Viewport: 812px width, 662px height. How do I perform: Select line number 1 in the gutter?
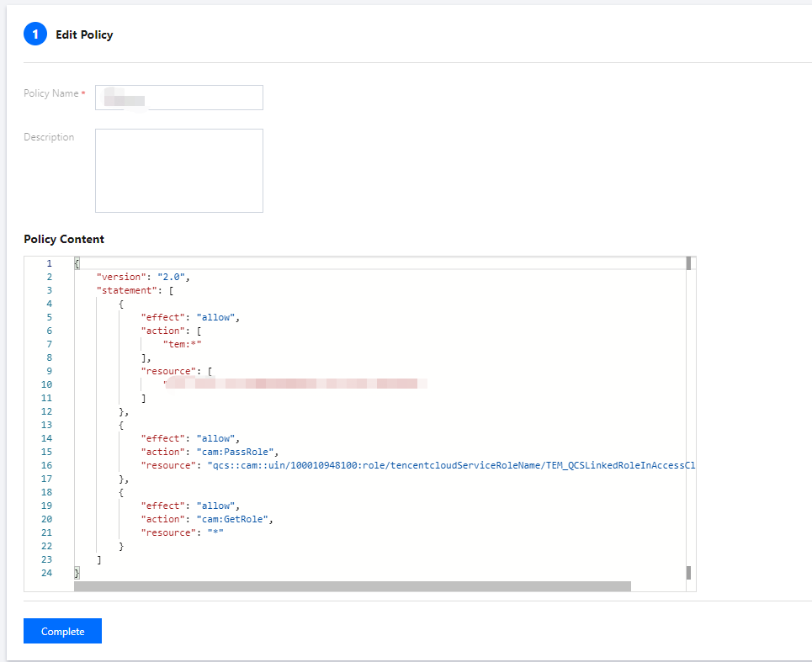coord(49,263)
